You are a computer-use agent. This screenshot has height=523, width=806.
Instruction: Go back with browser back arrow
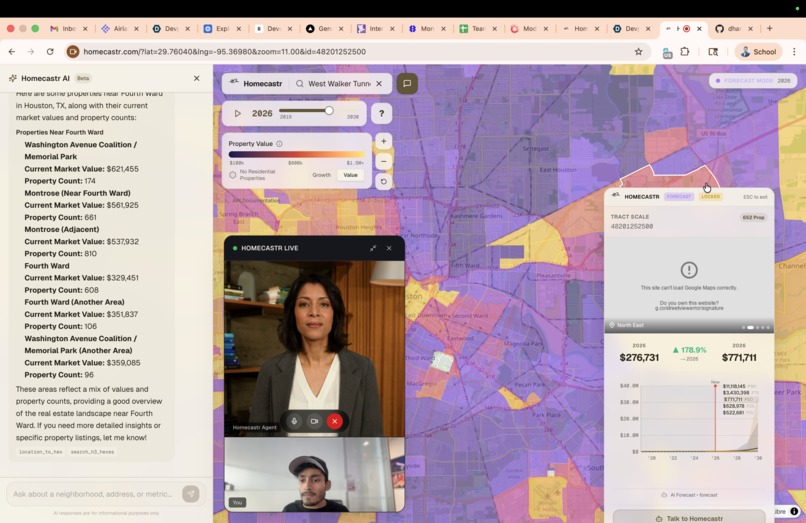(12, 51)
